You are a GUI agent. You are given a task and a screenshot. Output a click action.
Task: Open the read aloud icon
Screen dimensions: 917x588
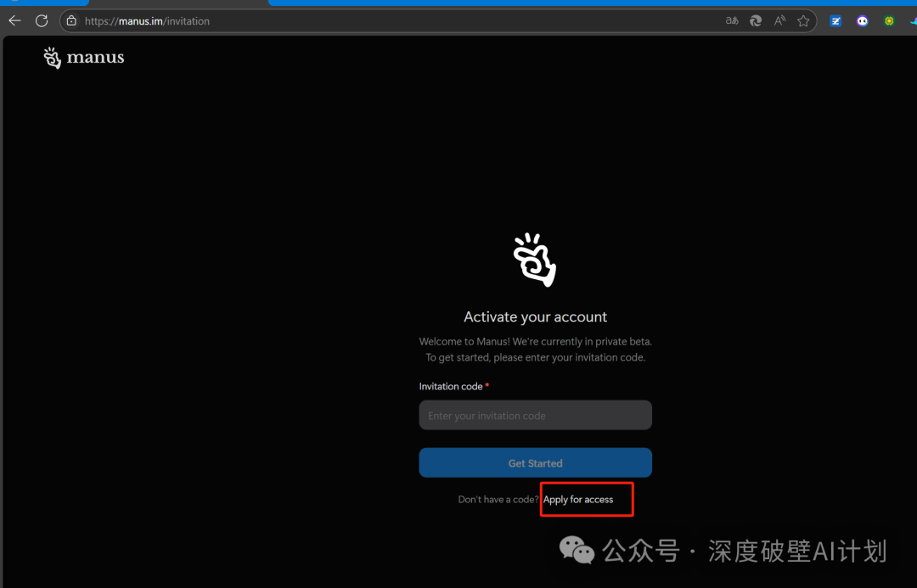pyautogui.click(x=779, y=21)
